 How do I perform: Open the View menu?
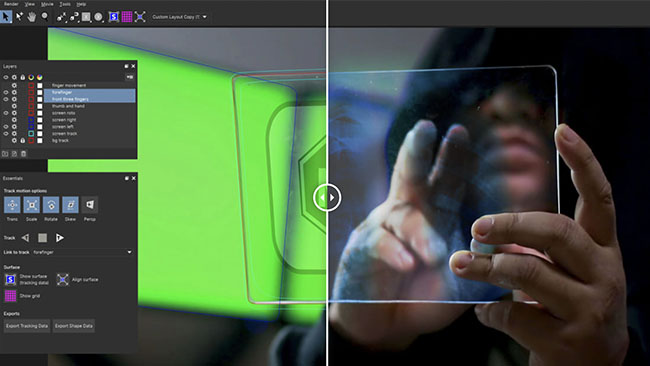coord(30,4)
